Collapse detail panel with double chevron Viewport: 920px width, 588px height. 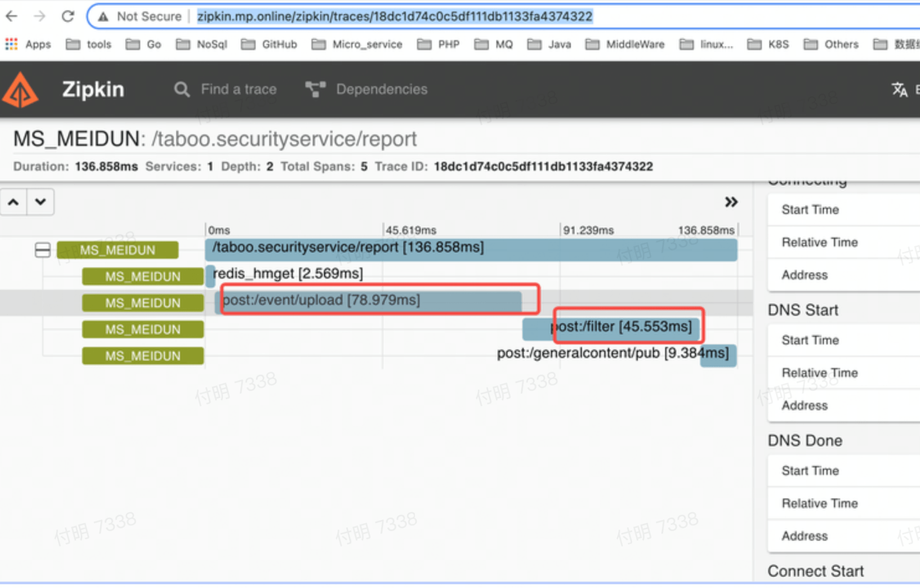[x=731, y=202]
